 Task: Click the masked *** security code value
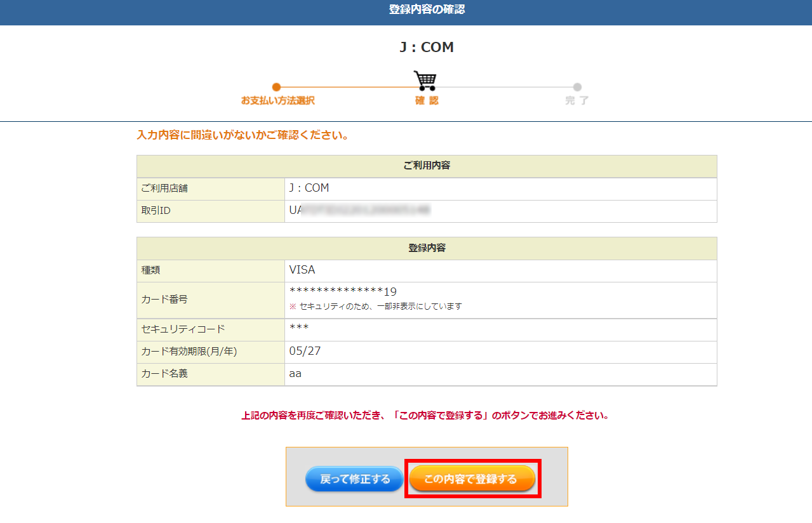[x=299, y=328]
